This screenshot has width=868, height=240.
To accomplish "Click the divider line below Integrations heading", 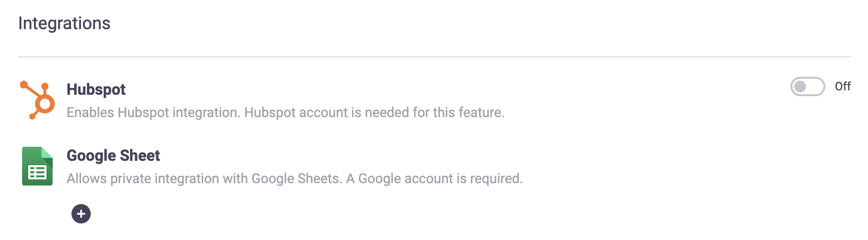I will (434, 57).
